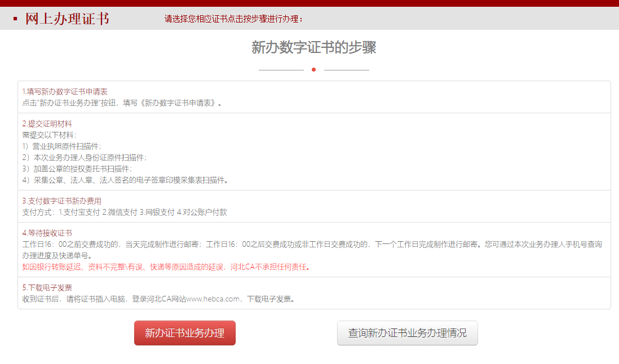Click the 电子签章印模采集表扫描件 list item
This screenshot has height=364, width=619.
(x=125, y=180)
